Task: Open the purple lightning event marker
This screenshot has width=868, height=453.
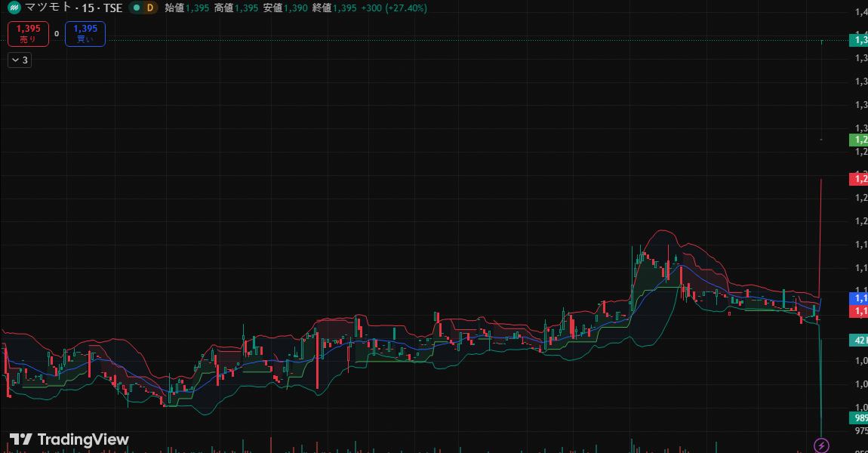Action: 821,445
